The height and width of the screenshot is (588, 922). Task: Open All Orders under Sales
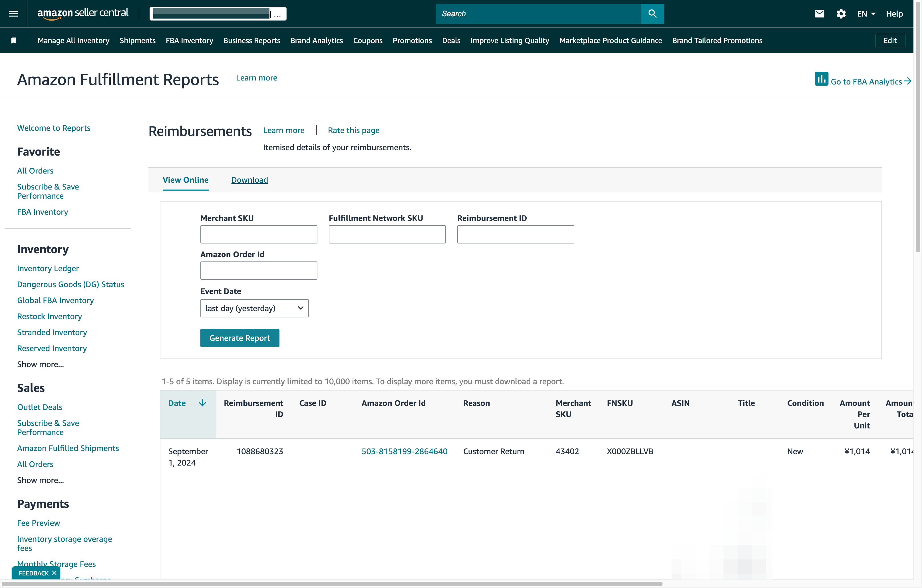(35, 464)
